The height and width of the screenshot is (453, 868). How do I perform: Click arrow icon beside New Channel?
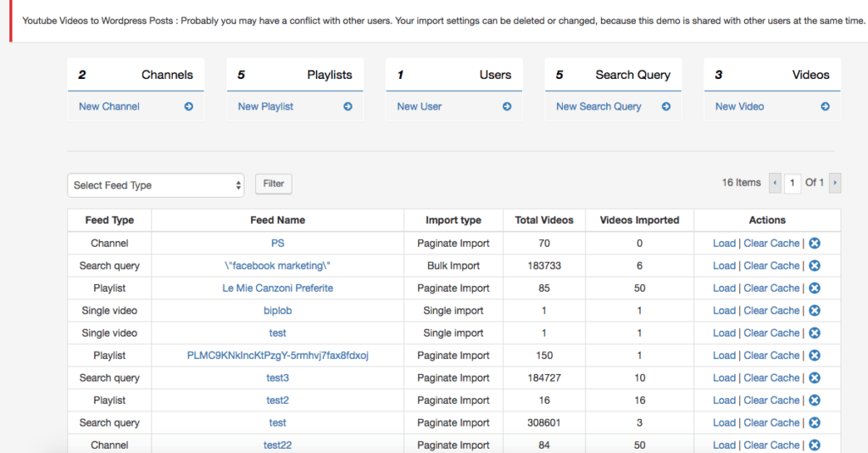[x=189, y=106]
